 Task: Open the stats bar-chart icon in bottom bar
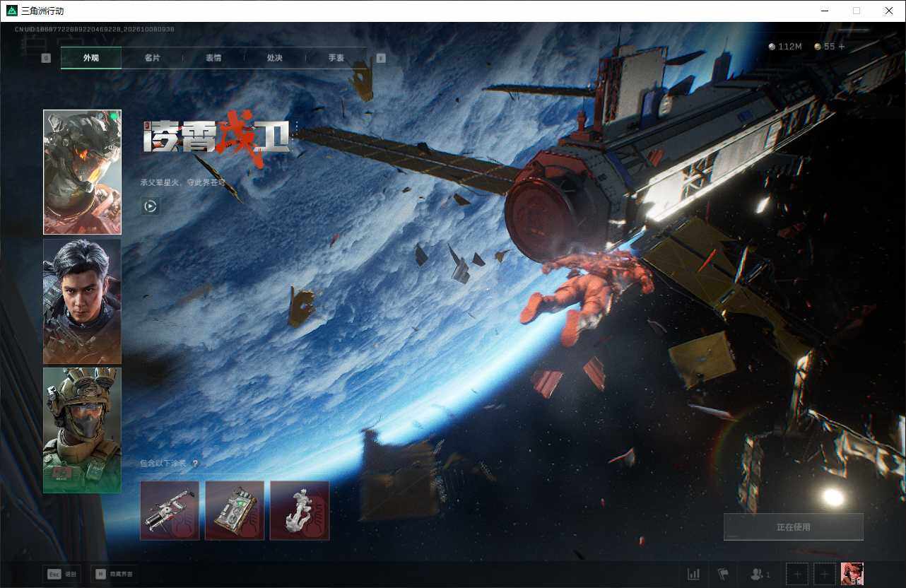[694, 574]
